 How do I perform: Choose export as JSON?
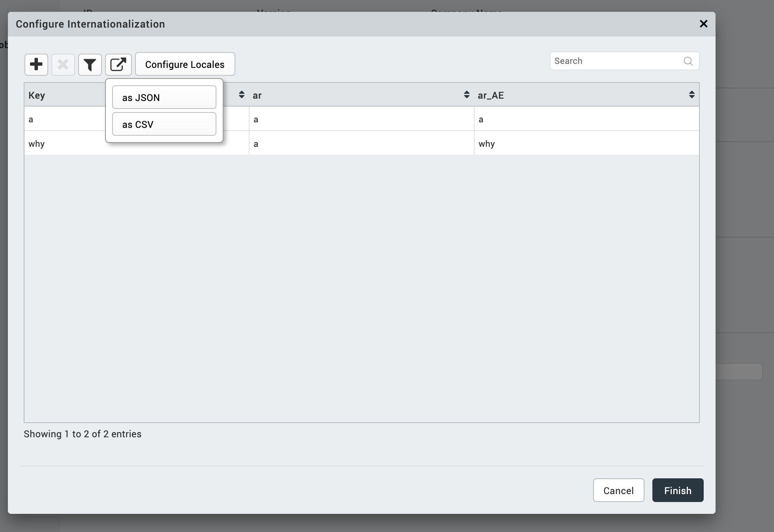(x=164, y=97)
